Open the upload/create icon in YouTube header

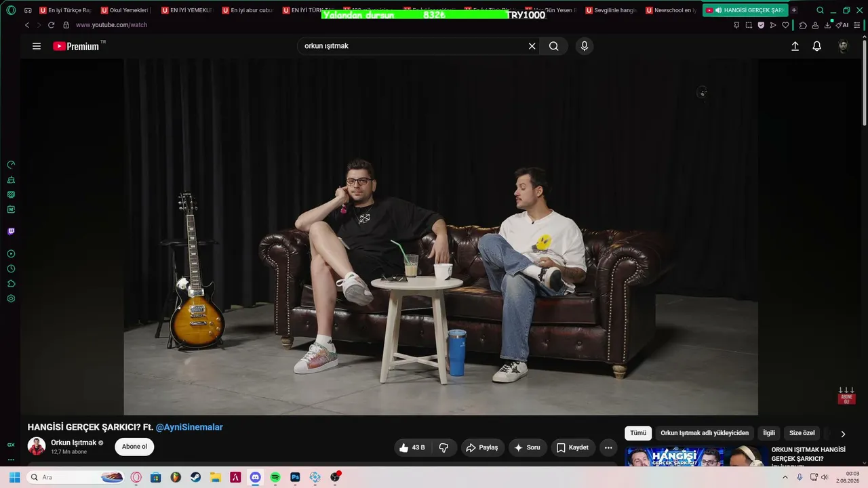coord(795,46)
